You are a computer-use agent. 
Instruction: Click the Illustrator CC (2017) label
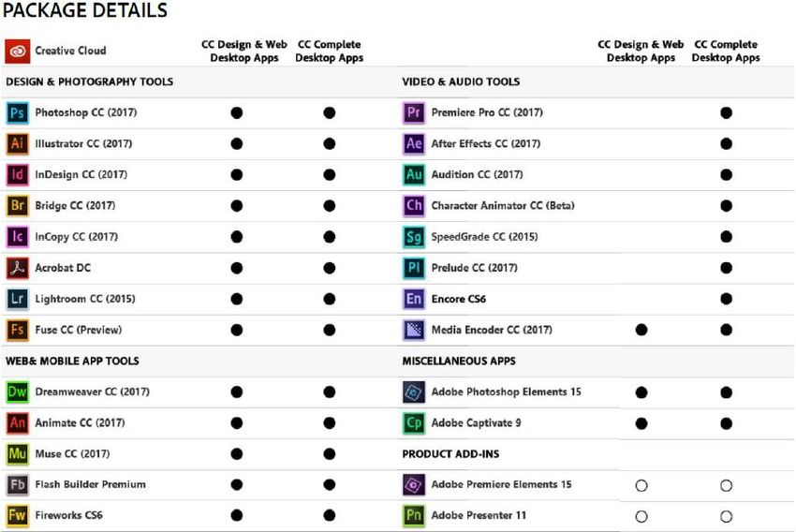pos(83,143)
